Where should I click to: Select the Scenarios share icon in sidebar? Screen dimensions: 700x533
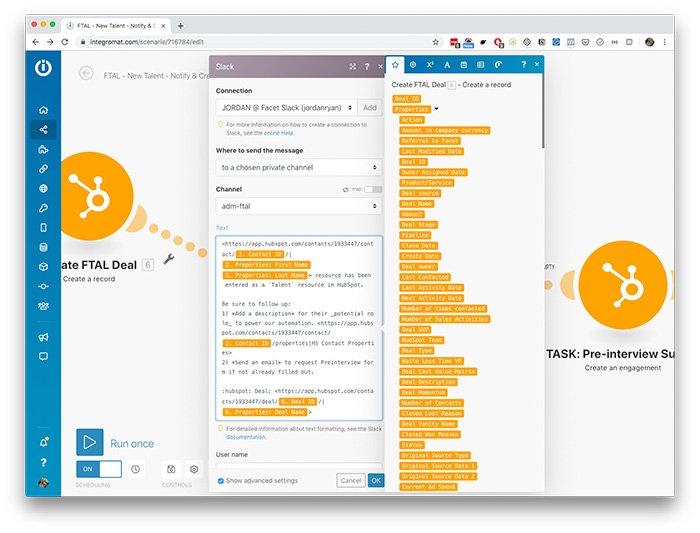[x=43, y=129]
